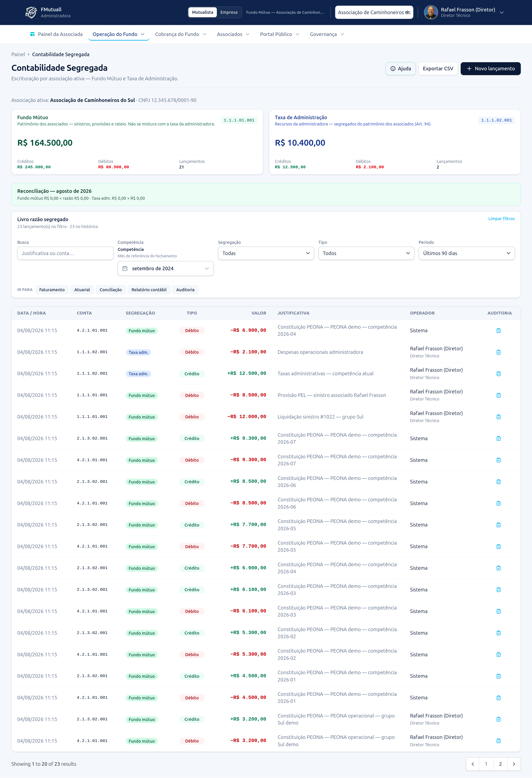Click the R$ 10.400,00 admin fee balance
Viewport: 532px width, 778px height.
(x=300, y=143)
